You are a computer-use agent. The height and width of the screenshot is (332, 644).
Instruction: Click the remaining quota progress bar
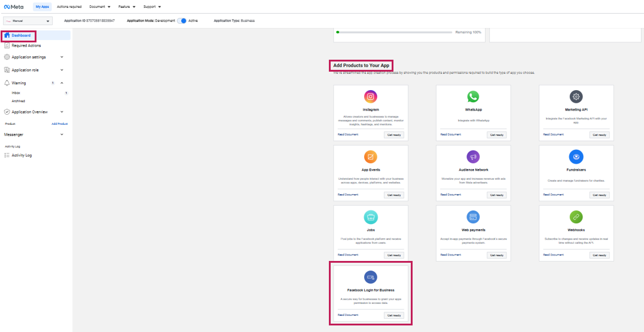pyautogui.click(x=394, y=32)
